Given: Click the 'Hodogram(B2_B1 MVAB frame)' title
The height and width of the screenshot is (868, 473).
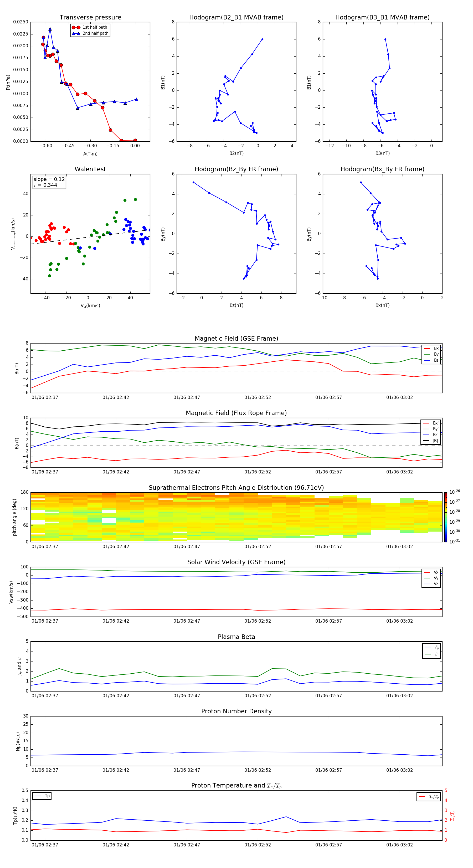Looking at the screenshot, I should (236, 18).
